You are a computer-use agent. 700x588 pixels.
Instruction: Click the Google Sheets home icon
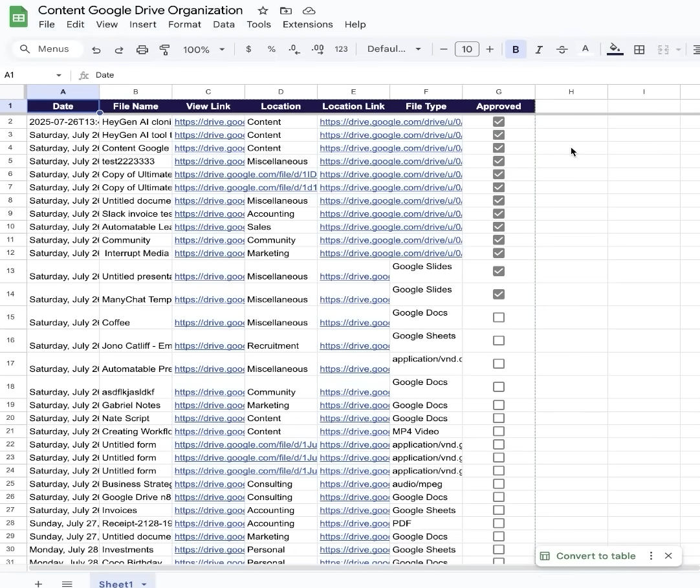[x=19, y=17]
